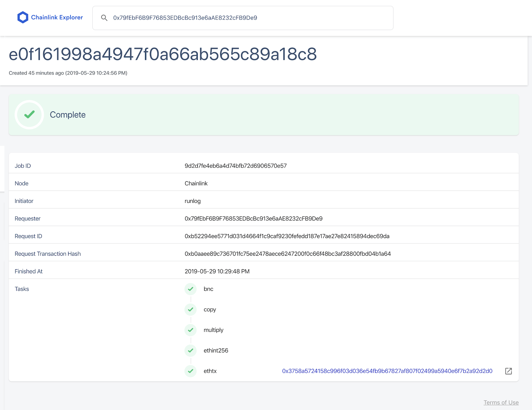Click the green Complete status checkmark
The width and height of the screenshot is (532, 410).
30,115
